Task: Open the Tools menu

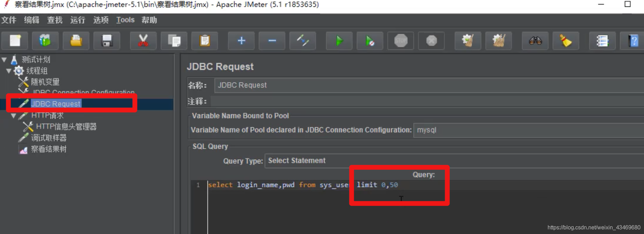Action: [x=125, y=20]
